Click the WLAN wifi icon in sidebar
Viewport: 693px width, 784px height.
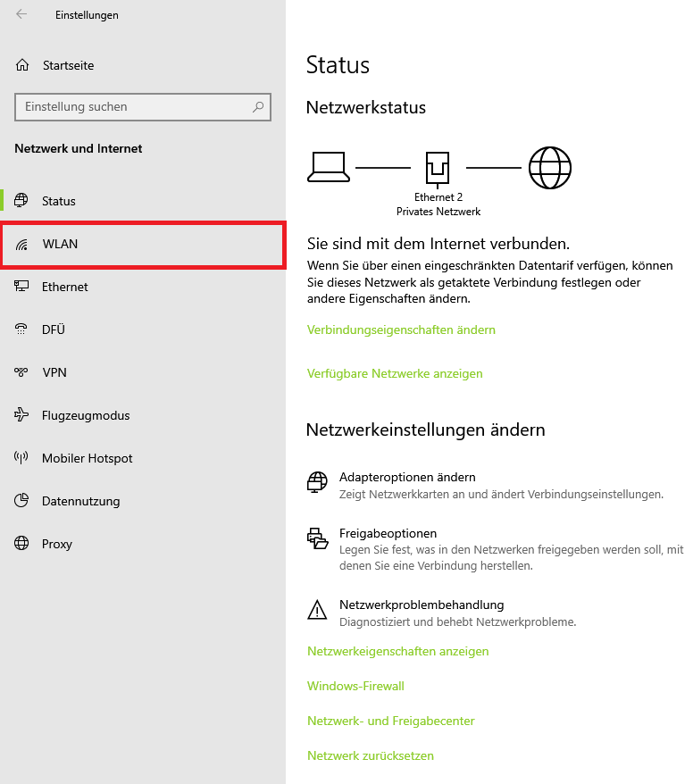(x=22, y=244)
